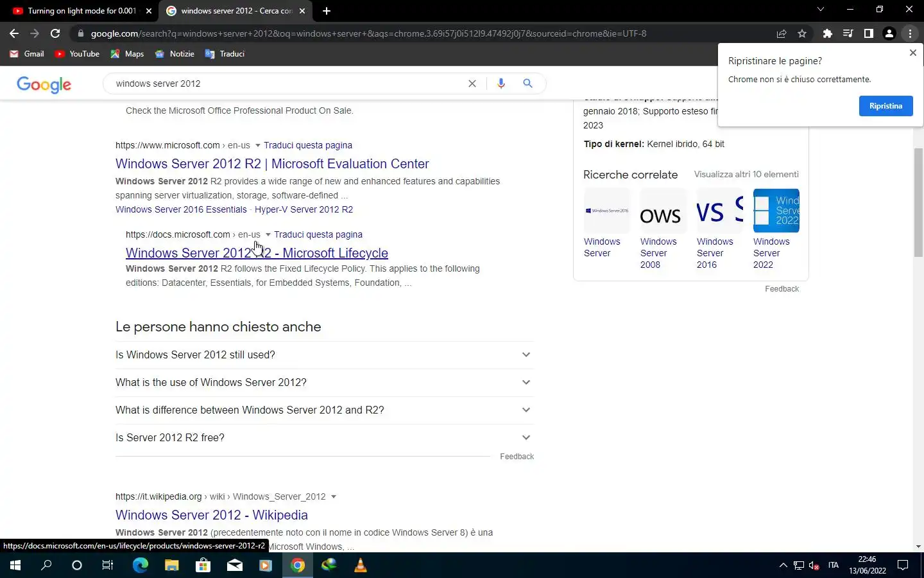Viewport: 924px width, 578px height.
Task: Clear the search box with the X icon
Action: tap(472, 83)
